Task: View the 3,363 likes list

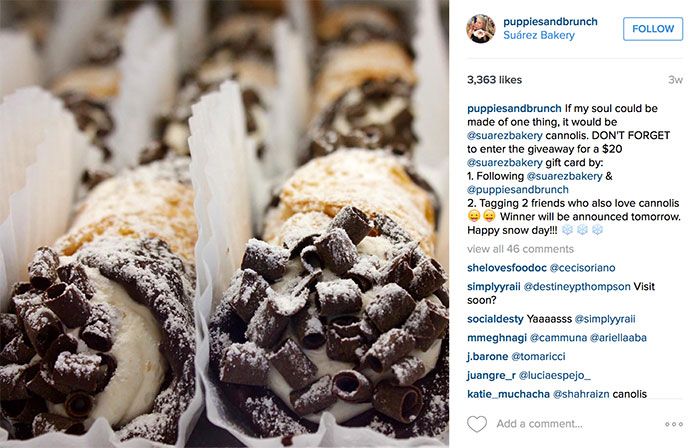Action: (494, 80)
